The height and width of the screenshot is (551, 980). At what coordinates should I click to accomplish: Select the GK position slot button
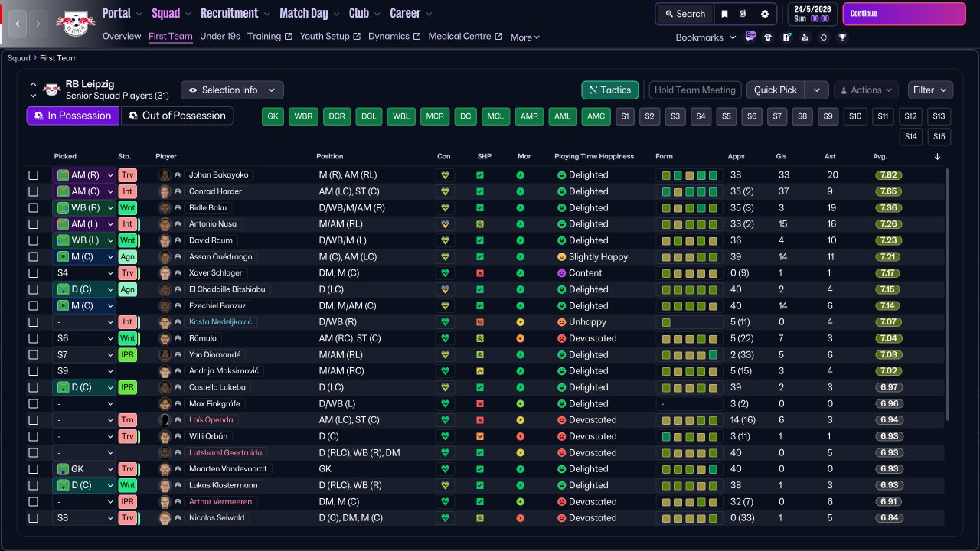(x=273, y=116)
